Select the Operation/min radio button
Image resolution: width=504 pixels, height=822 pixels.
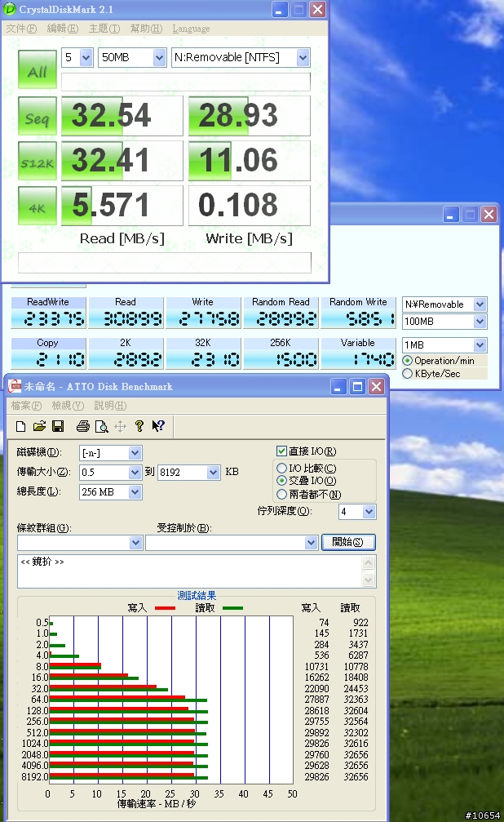407,361
